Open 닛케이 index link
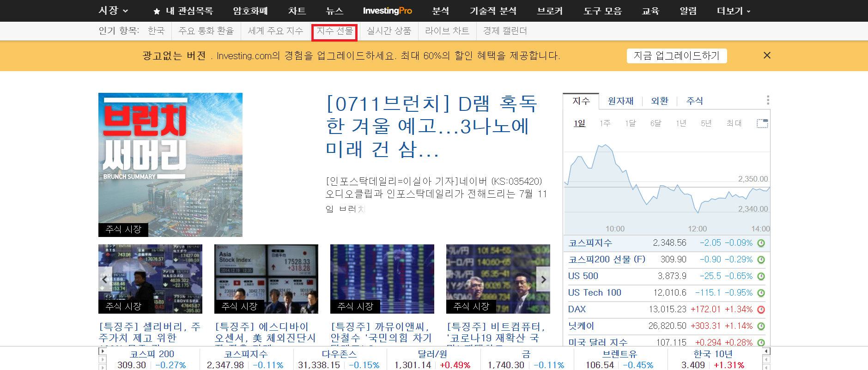868x370 pixels. (x=581, y=326)
